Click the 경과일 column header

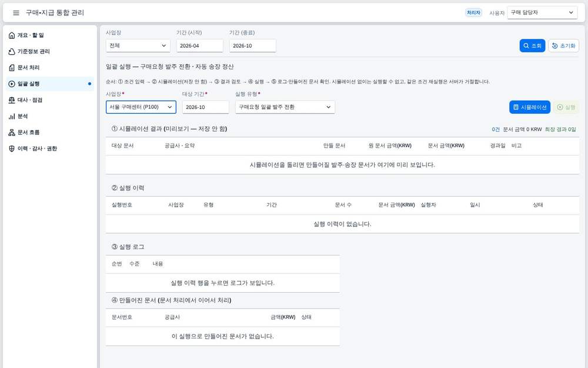click(497, 145)
